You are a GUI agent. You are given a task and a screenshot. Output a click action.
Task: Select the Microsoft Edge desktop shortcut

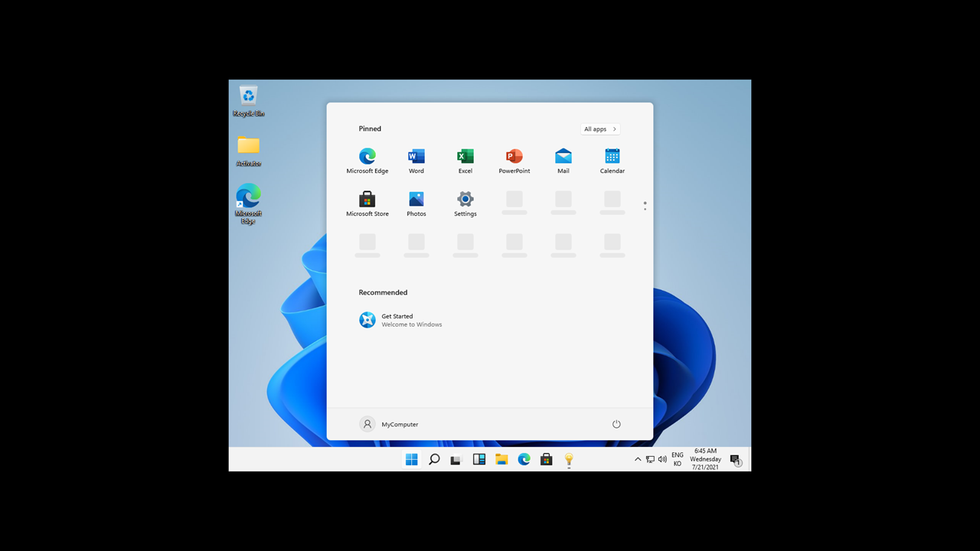pos(248,204)
